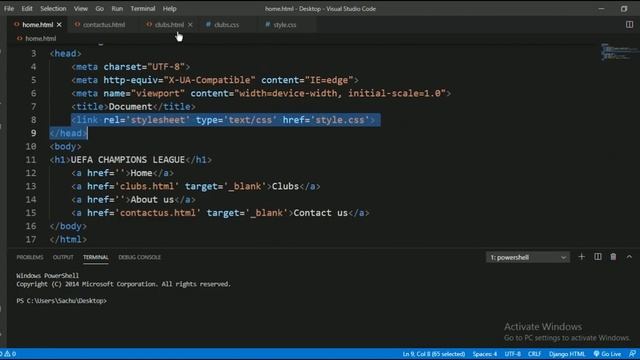Open the File menu
This screenshot has height=360, width=640.
pos(9,9)
